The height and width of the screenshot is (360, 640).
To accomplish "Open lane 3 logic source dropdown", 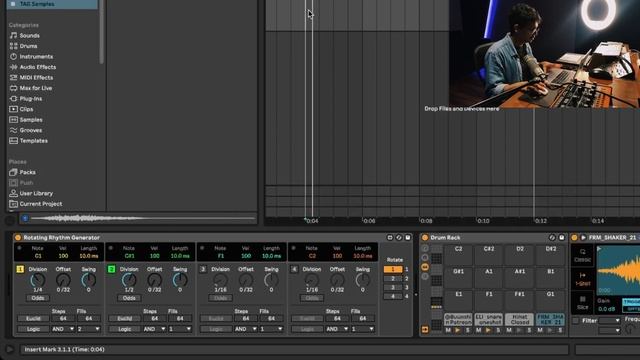I will [x=271, y=329].
